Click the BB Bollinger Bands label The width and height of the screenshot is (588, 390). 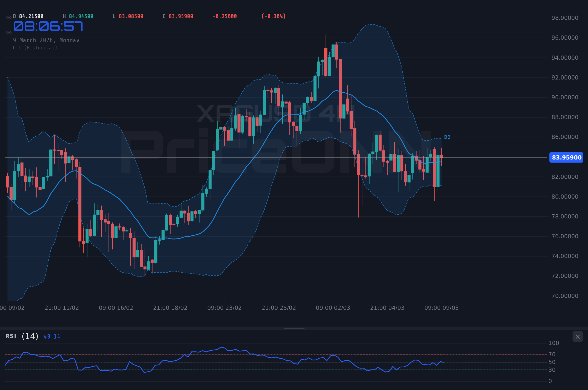tap(447, 137)
